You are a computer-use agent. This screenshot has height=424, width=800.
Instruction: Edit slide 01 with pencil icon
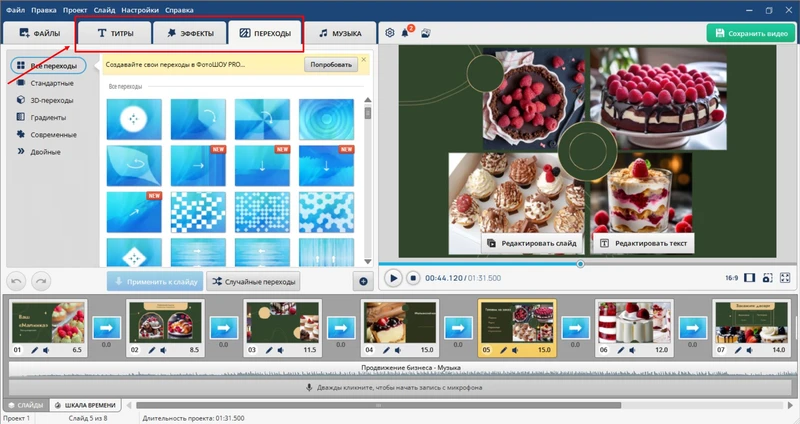point(35,350)
